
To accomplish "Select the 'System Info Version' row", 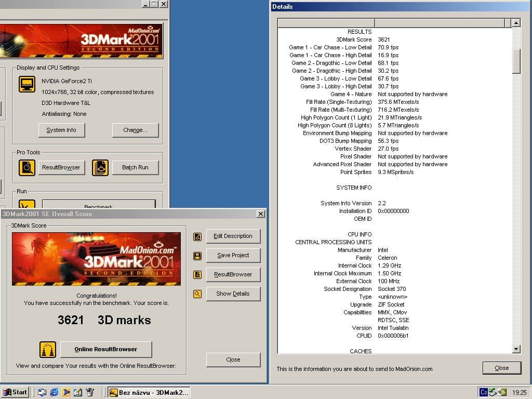I will [x=395, y=204].
